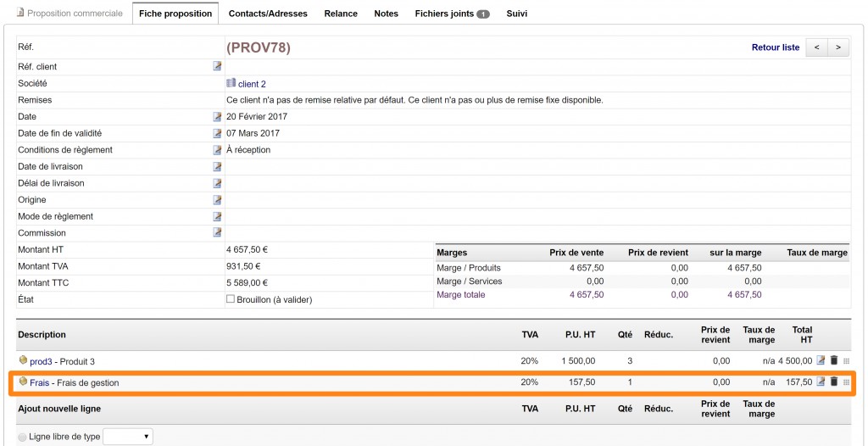Open the Frais product link
868x446 pixels.
point(39,382)
